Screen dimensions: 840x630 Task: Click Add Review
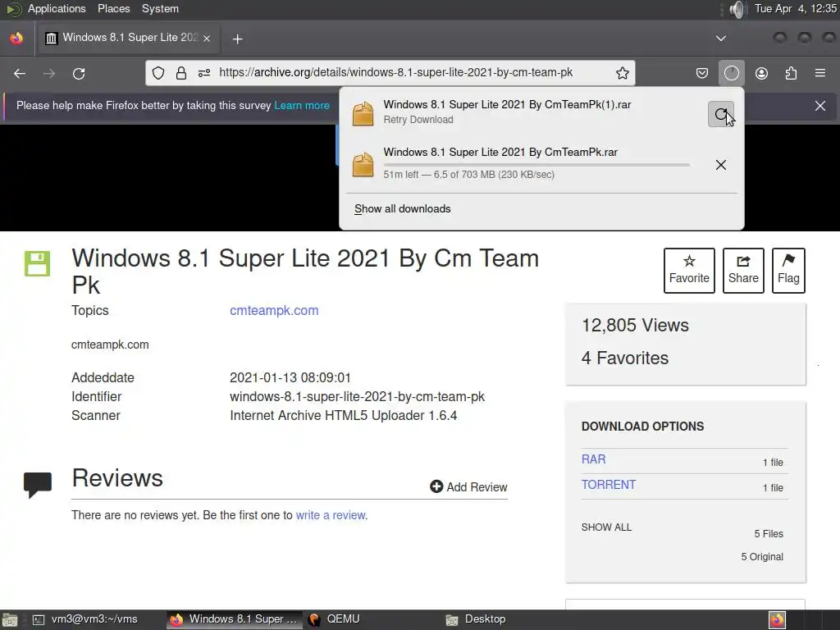pyautogui.click(x=468, y=486)
